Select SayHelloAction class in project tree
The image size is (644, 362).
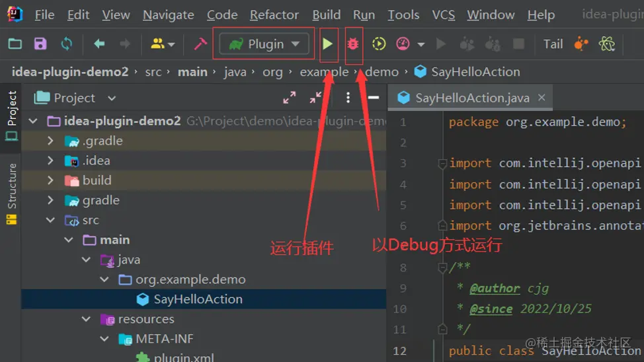coord(204,299)
